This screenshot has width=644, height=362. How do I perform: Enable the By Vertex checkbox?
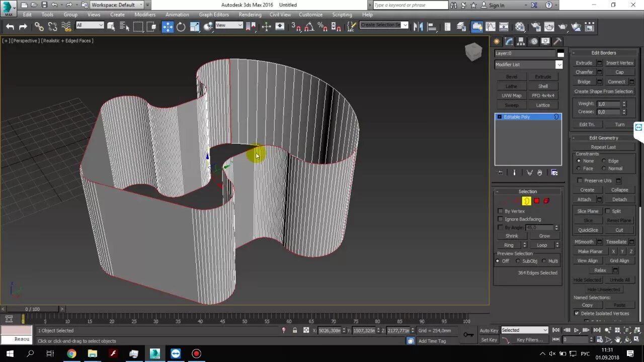pos(500,211)
